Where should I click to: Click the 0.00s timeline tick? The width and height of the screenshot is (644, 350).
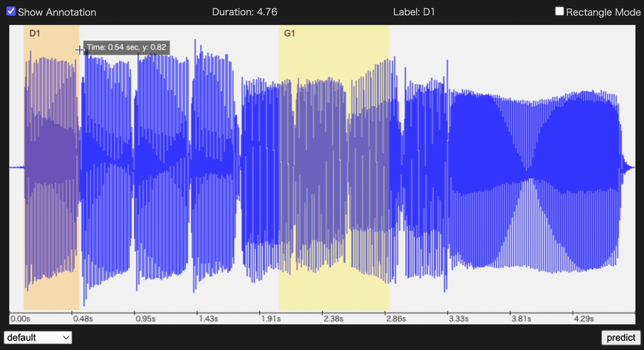coord(20,319)
